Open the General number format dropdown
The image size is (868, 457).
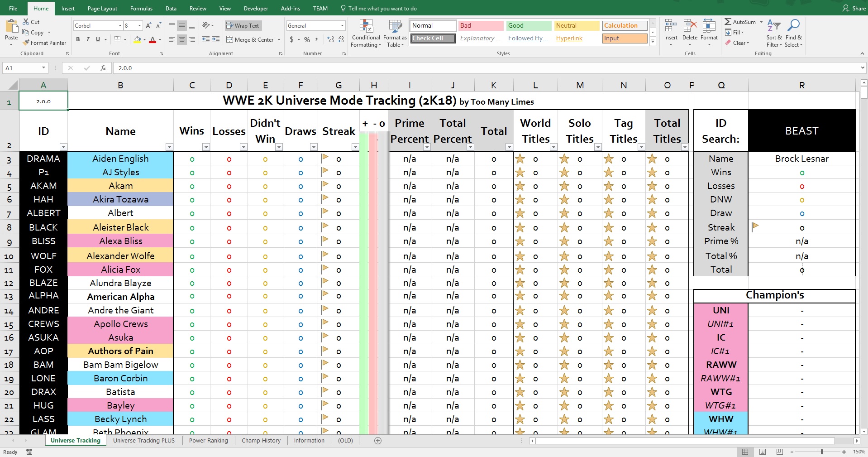(342, 26)
